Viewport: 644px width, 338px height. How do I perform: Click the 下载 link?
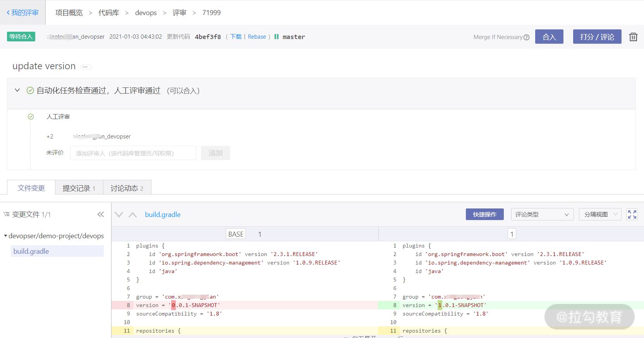tap(236, 37)
